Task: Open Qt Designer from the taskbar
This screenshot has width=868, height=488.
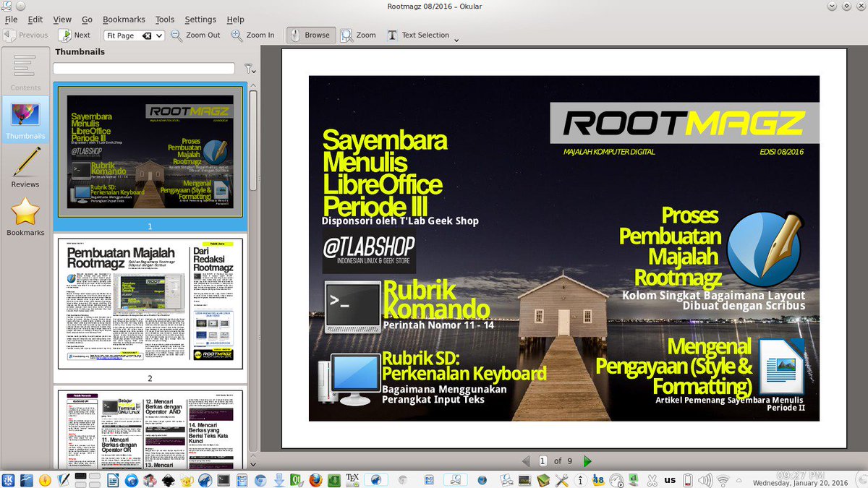Action: pos(297,480)
